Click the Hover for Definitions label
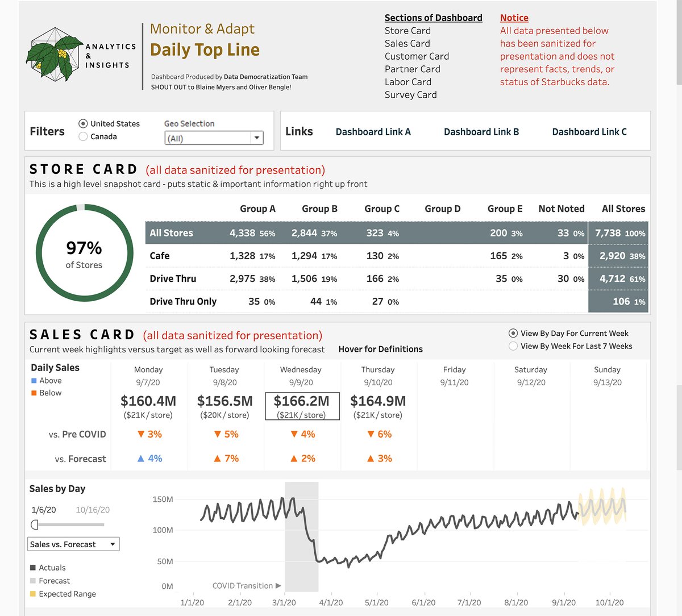This screenshot has width=682, height=616. pyautogui.click(x=380, y=349)
